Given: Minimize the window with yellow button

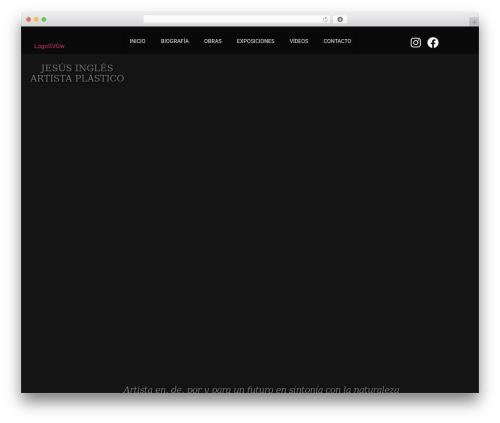Looking at the screenshot, I should 36,19.
